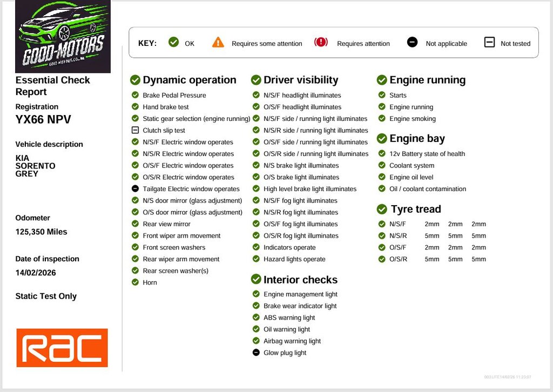Click the Not tested square key icon
Screen dimensions: 553x392
coord(489,42)
